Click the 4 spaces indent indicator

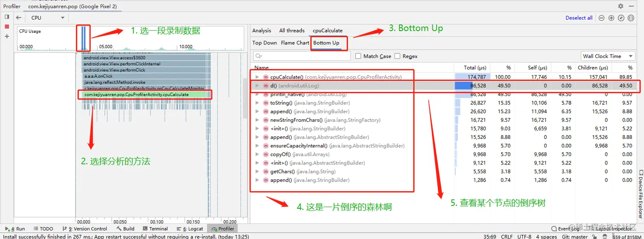tap(546, 236)
